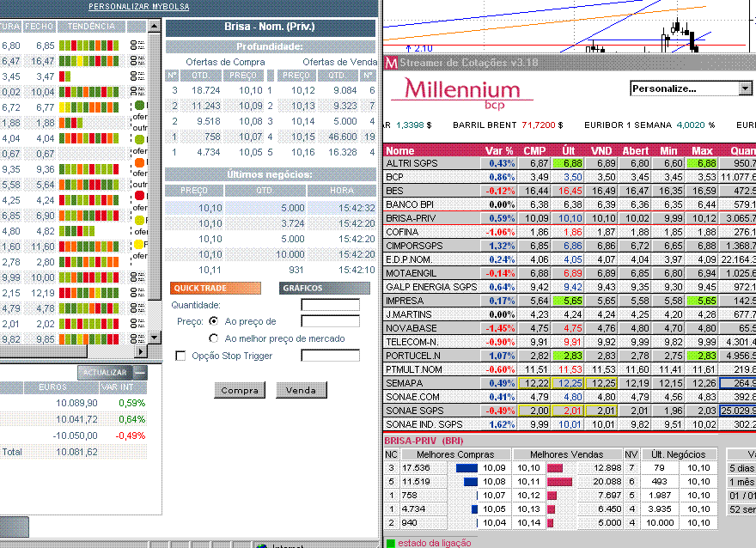The image size is (756, 548).
Task: Sort streamer by the CMP column header
Action: [534, 150]
